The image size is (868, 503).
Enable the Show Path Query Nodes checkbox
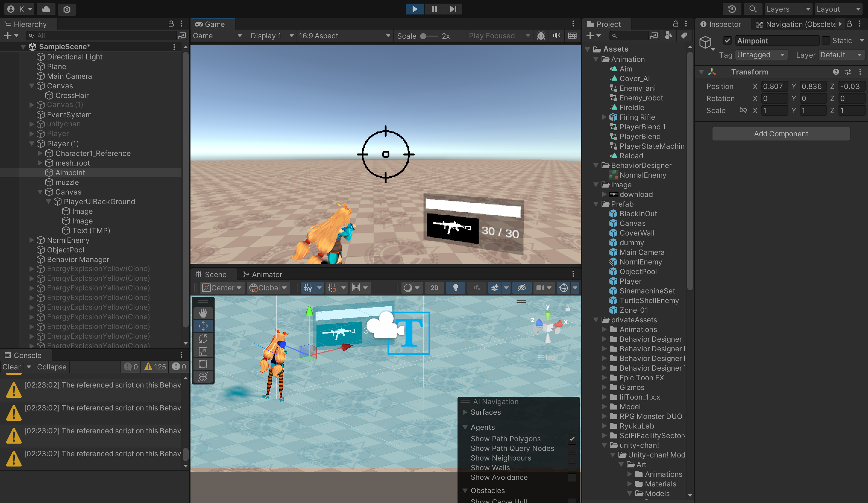[572, 448]
